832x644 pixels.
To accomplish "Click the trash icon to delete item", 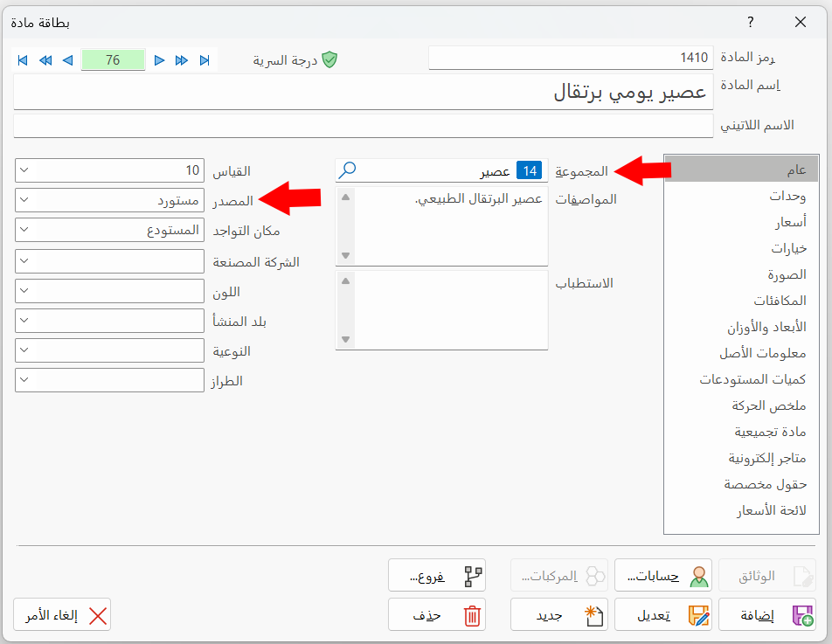I will click(472, 615).
